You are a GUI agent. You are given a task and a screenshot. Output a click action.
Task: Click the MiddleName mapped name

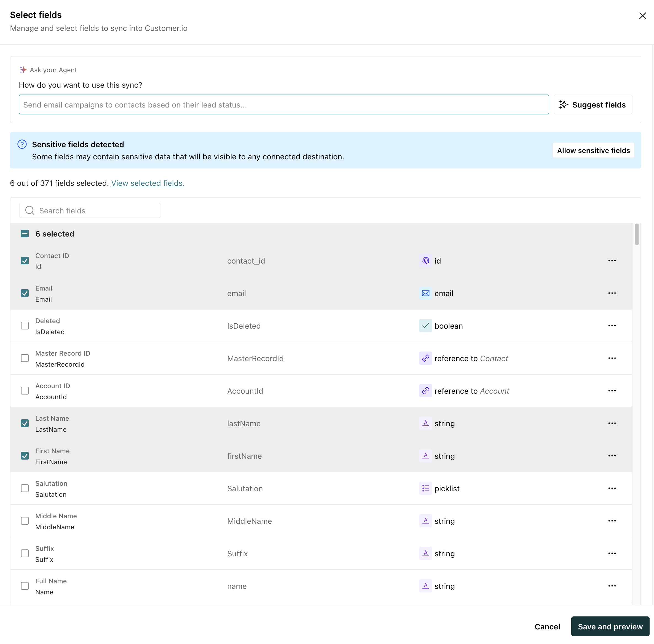point(249,521)
